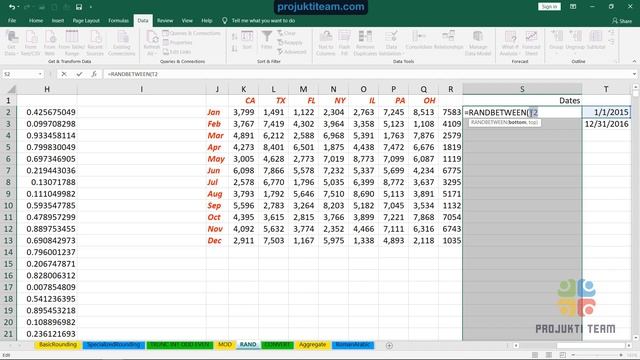Image resolution: width=640 pixels, height=360 pixels.
Task: Click the Sign in button
Action: click(549, 7)
